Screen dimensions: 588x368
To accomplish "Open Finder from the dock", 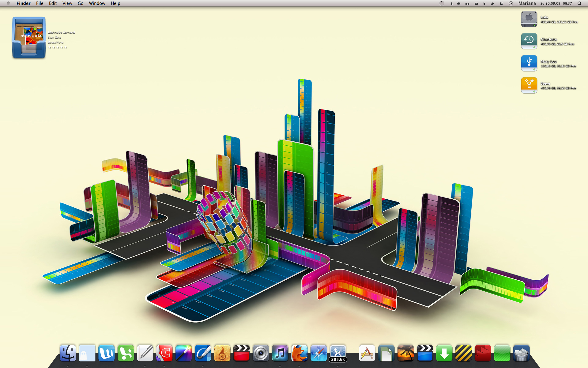I will pos(68,353).
